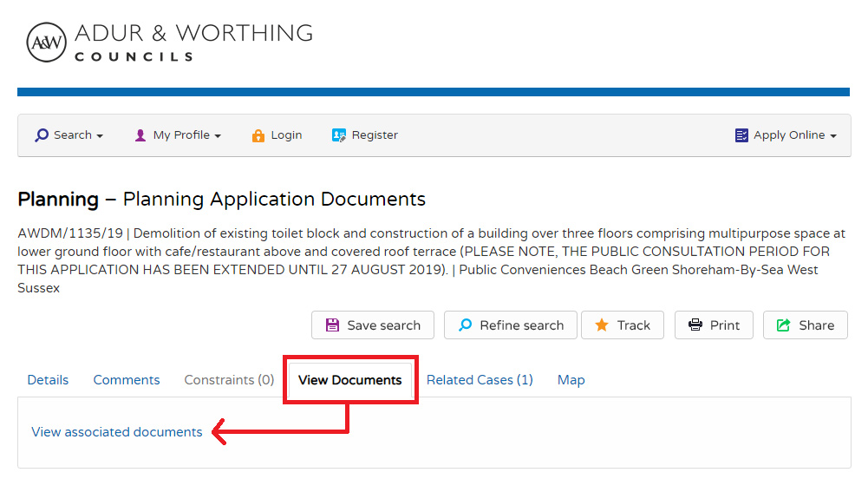Open the View associated documents link

[117, 432]
